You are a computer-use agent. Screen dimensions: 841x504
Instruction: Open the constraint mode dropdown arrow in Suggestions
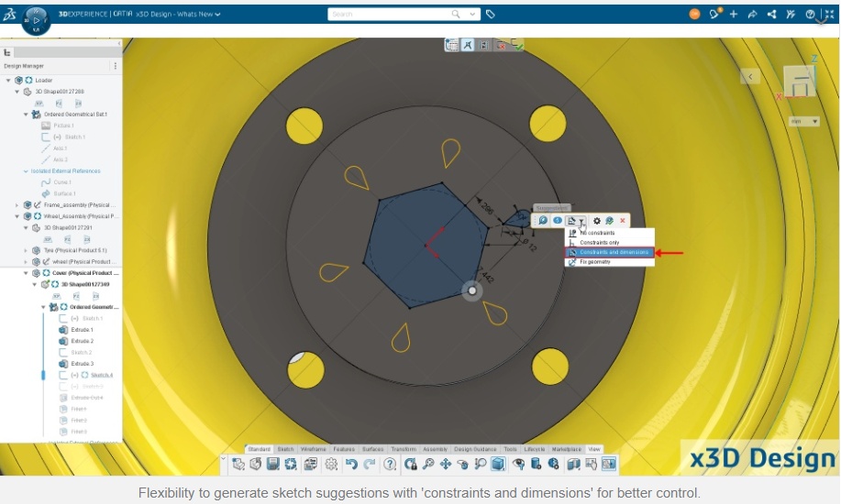click(x=581, y=221)
